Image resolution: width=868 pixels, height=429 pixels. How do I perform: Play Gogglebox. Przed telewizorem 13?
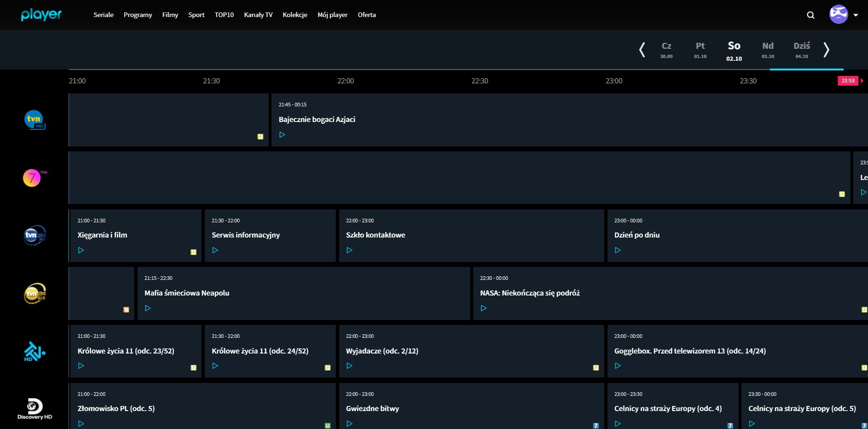coord(618,365)
